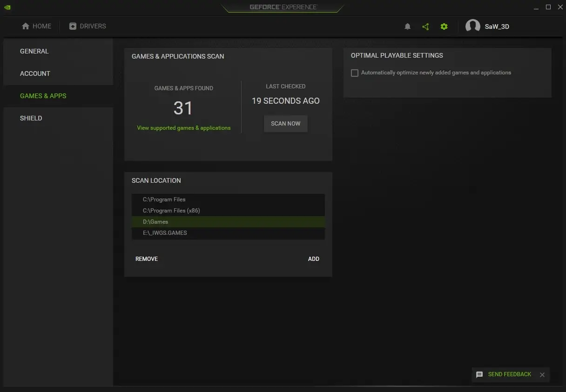The image size is (566, 392).
Task: Click the feedback chat bubble icon
Action: pyautogui.click(x=479, y=374)
